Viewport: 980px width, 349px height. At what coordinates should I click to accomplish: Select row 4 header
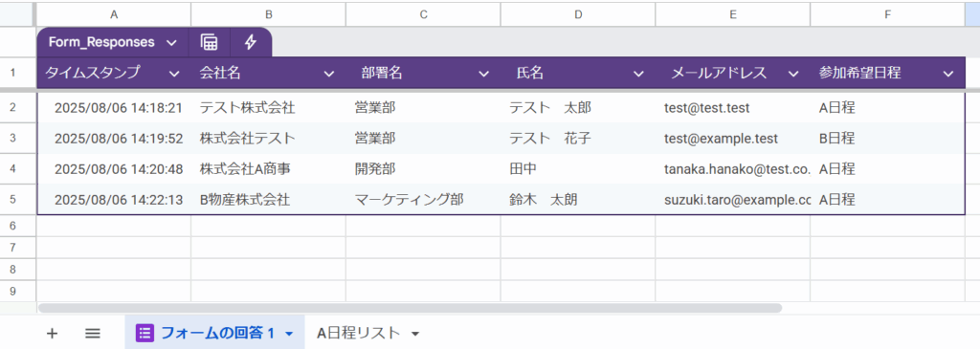pos(13,169)
